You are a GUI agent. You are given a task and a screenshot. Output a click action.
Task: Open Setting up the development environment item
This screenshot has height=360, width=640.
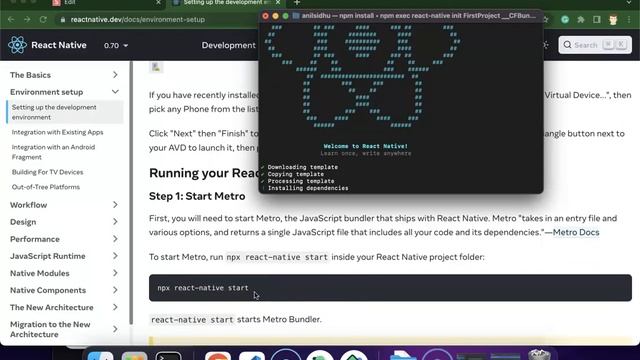[65, 112]
